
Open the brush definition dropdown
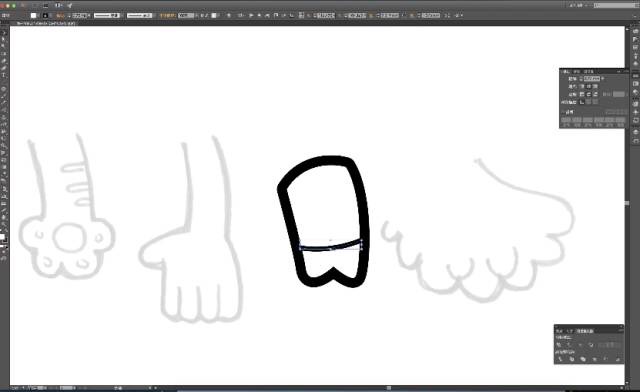point(140,16)
